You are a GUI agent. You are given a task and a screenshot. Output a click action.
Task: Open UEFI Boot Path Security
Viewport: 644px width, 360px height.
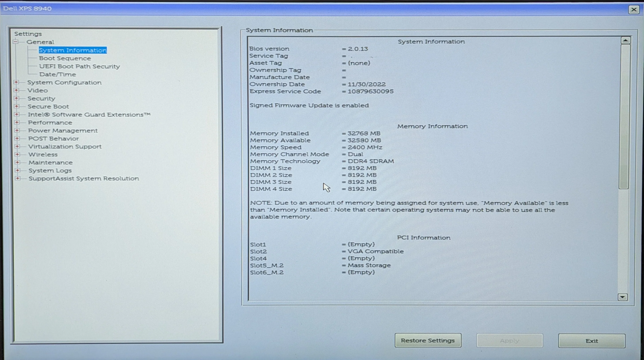pos(80,66)
